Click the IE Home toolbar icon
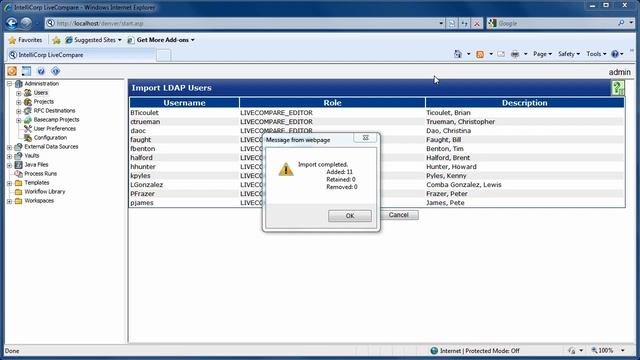The width and height of the screenshot is (640, 360). pyautogui.click(x=458, y=54)
